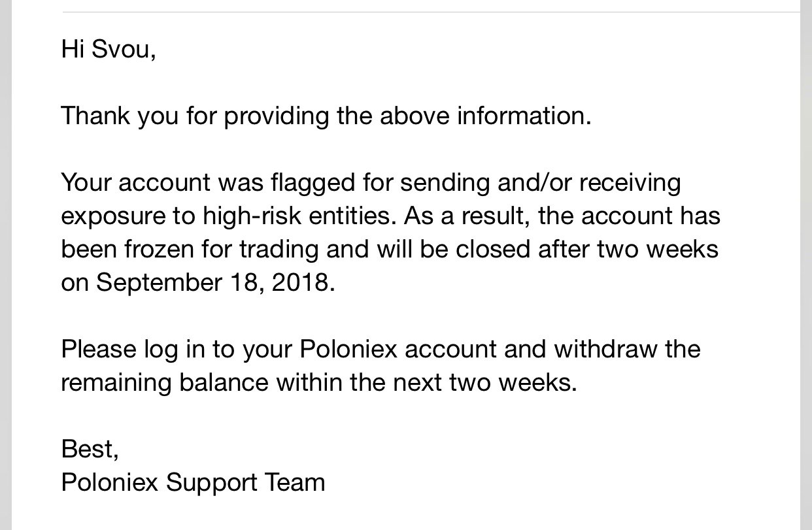Click the word 'withdraw' in the email
Screen dimensions: 812x530
click(x=606, y=349)
